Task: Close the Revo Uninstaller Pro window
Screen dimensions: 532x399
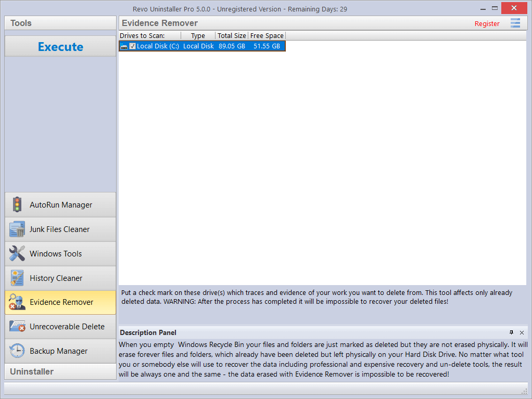Action: click(x=514, y=8)
